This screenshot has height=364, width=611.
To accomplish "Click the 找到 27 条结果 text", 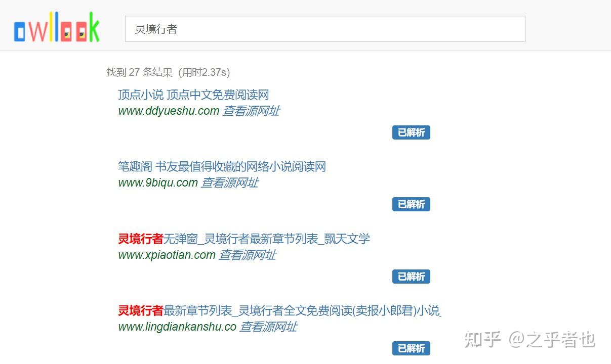I will (x=167, y=72).
